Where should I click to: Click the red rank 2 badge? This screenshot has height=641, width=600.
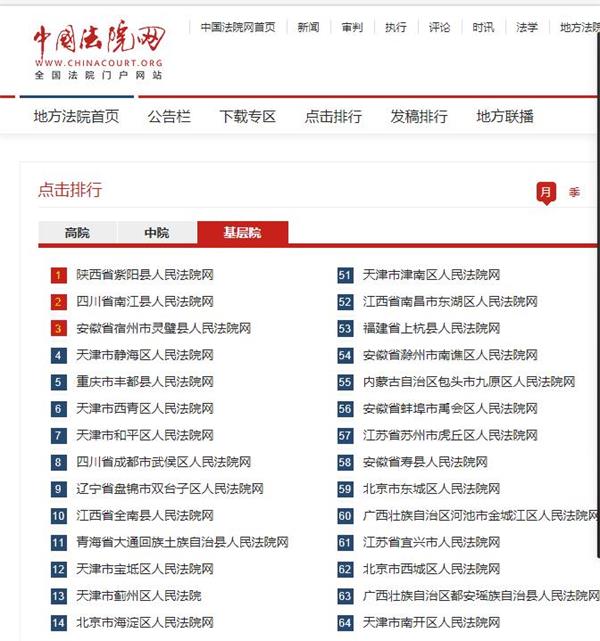pyautogui.click(x=58, y=302)
